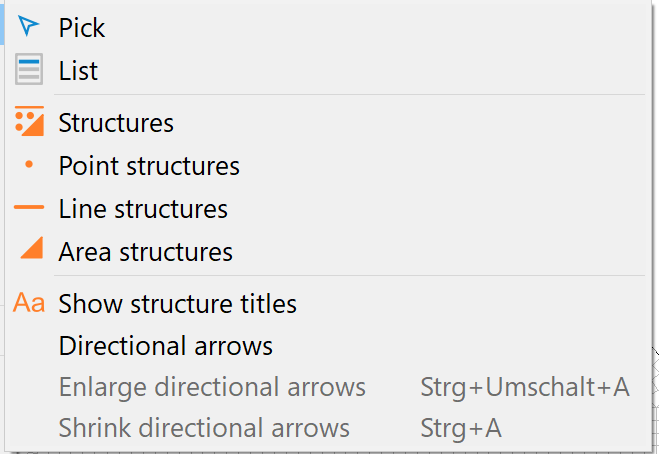Click the orange dash Line structures icon
Screen dimensions: 659x454
tap(29, 207)
